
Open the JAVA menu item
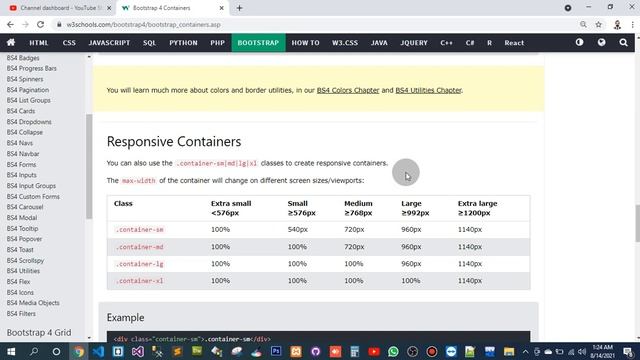[x=379, y=42]
